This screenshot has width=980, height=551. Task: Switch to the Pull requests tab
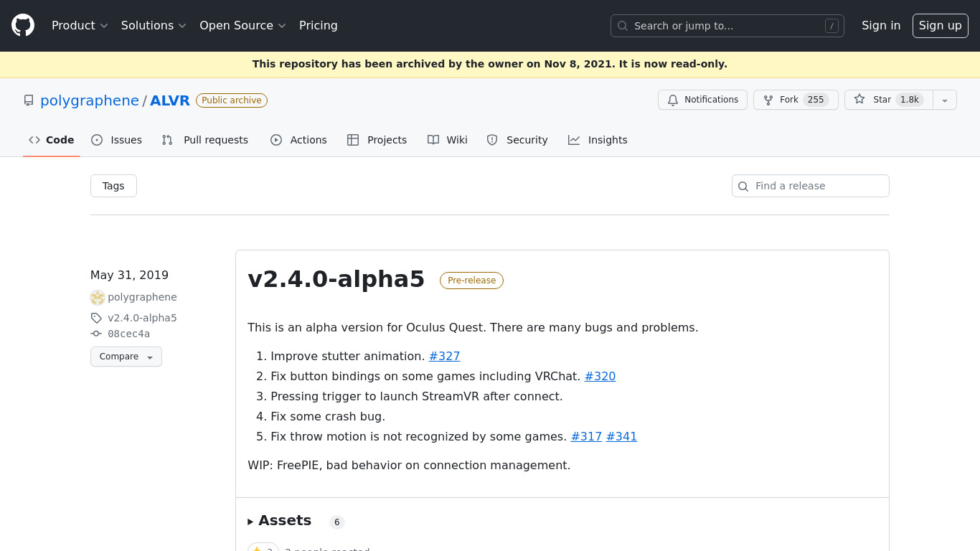[205, 140]
